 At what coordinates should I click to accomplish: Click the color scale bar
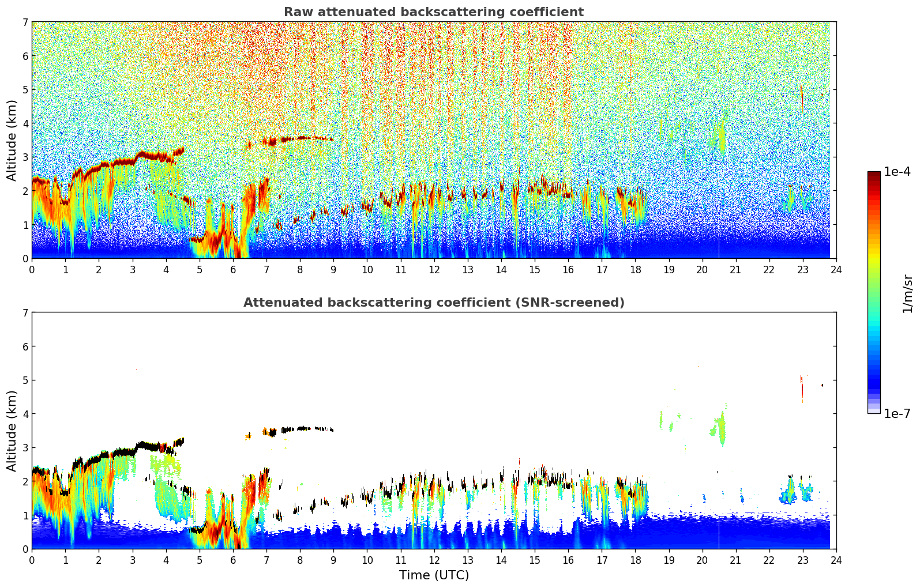874,292
